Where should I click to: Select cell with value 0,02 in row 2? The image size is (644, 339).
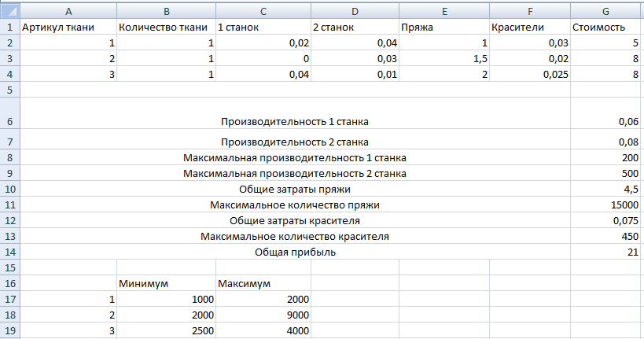(x=263, y=42)
